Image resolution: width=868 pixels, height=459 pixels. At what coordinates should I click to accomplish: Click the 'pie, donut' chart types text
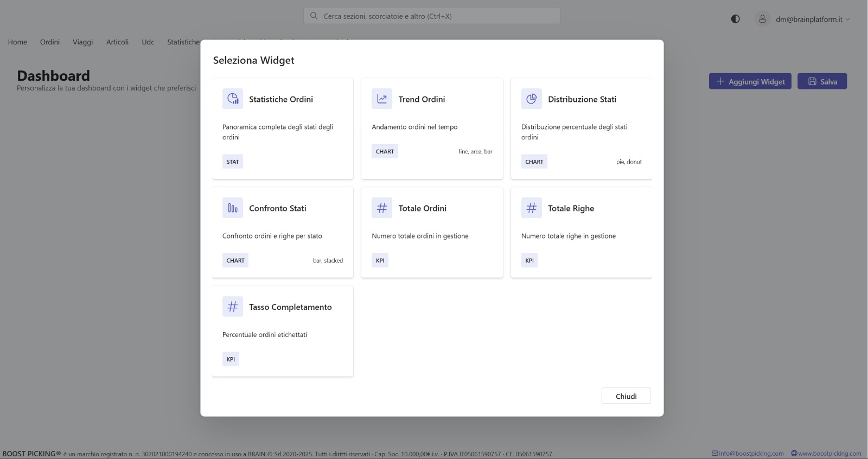click(x=629, y=161)
